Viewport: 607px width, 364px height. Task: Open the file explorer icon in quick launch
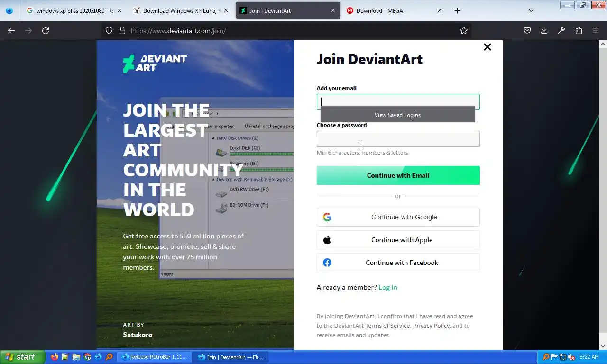76,357
